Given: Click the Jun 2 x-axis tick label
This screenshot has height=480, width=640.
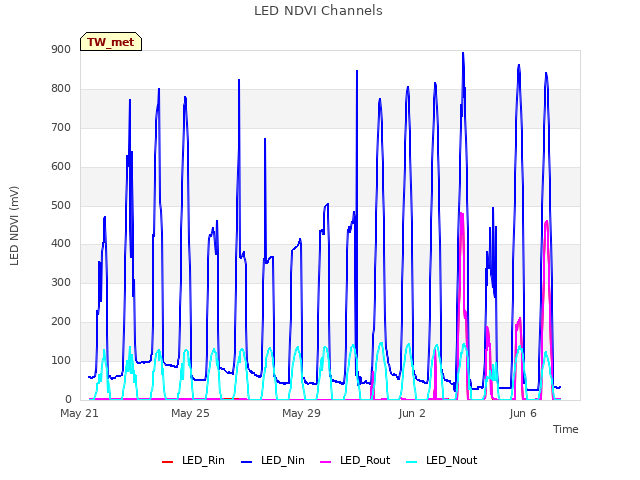Looking at the screenshot, I should (412, 413).
